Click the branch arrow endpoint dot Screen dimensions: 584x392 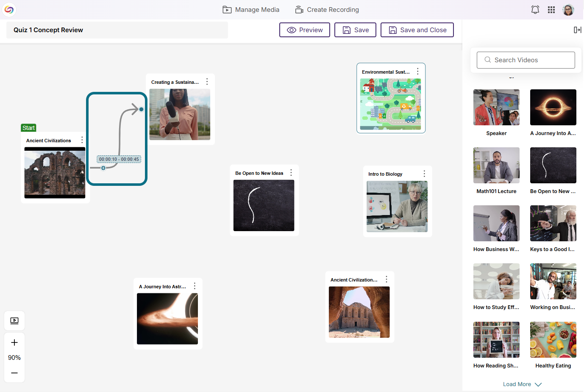coord(141,109)
